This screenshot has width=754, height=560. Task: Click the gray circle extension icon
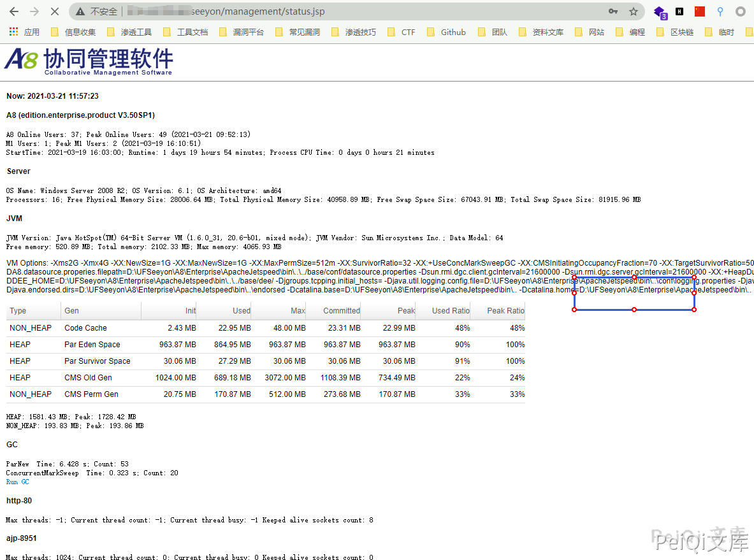click(741, 11)
